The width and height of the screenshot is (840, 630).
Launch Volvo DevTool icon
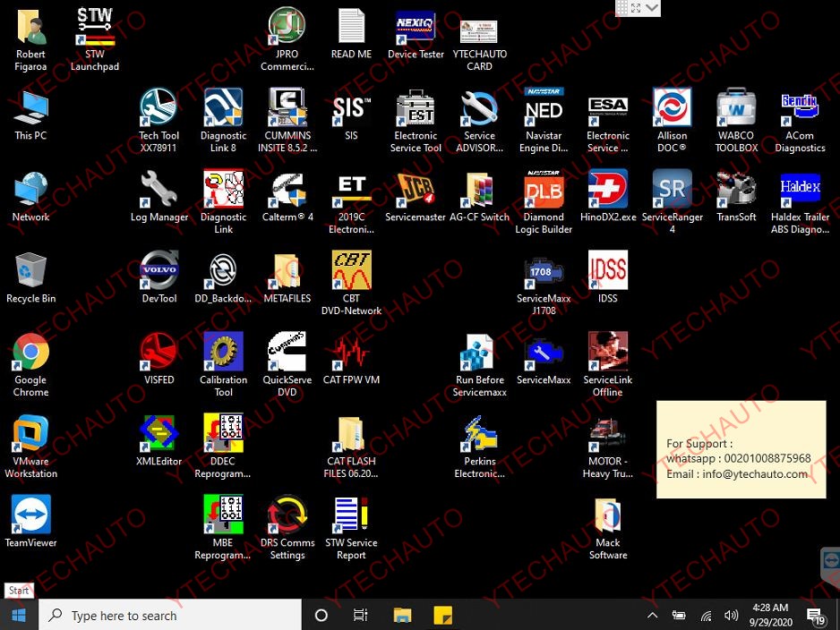click(159, 277)
